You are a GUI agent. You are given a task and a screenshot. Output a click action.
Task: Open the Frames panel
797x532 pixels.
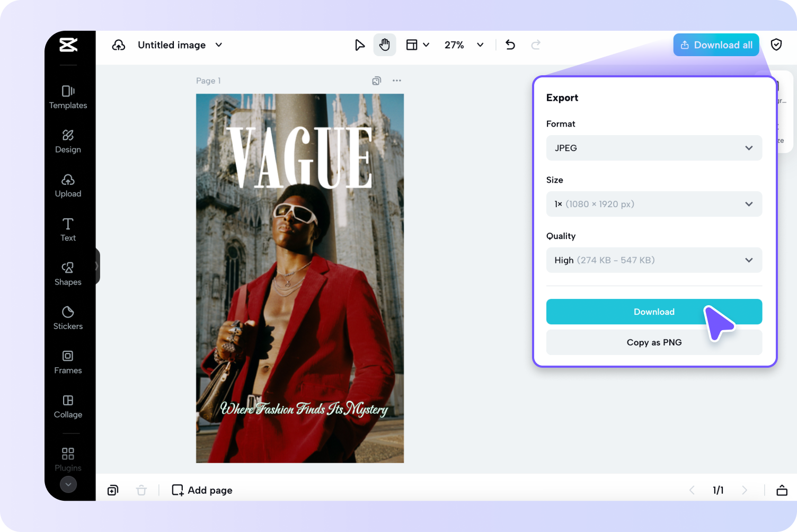[68, 362]
